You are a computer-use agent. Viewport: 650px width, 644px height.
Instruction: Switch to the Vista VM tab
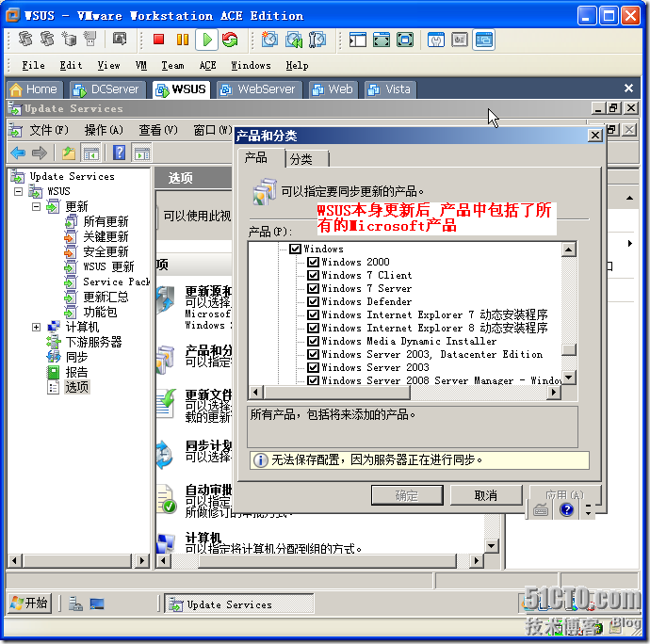[x=390, y=89]
